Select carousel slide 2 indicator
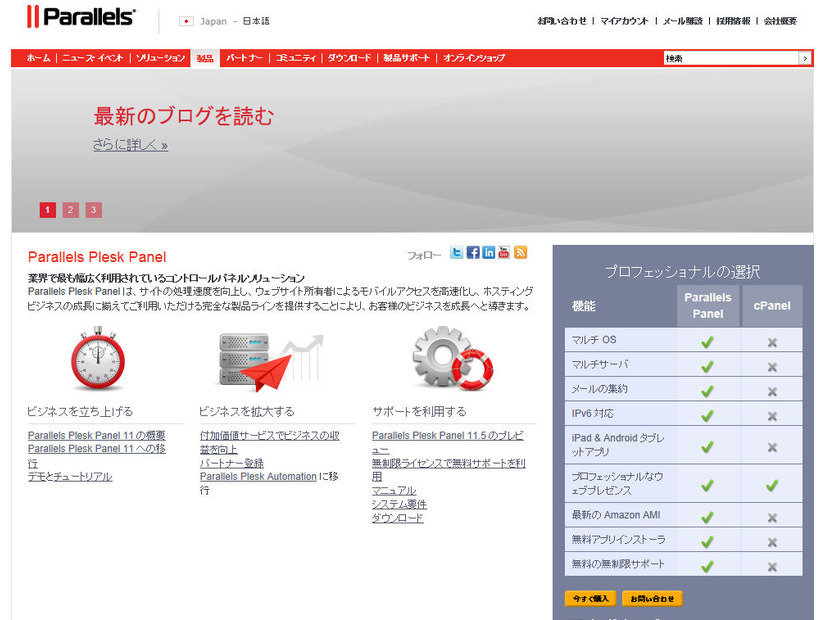The width and height of the screenshot is (826, 620). (x=70, y=209)
